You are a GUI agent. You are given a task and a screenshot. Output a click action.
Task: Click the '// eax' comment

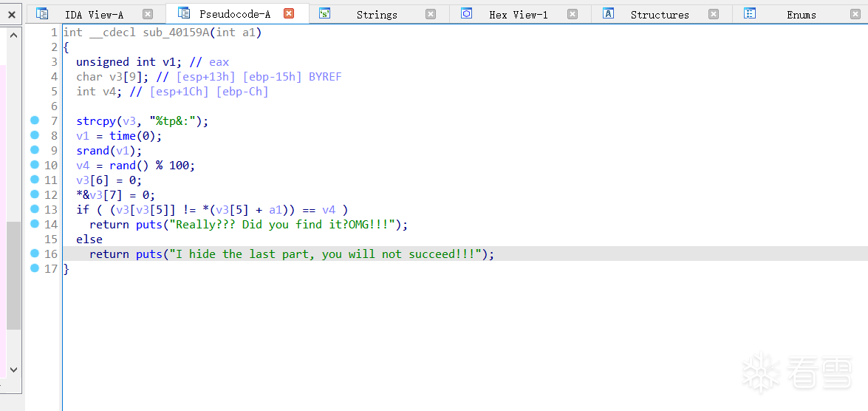[x=209, y=62]
